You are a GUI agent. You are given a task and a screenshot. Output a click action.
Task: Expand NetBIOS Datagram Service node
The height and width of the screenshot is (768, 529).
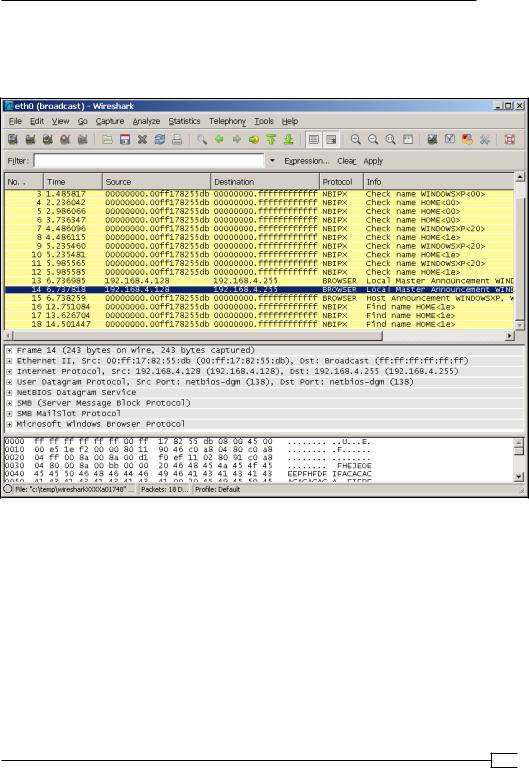(9, 392)
